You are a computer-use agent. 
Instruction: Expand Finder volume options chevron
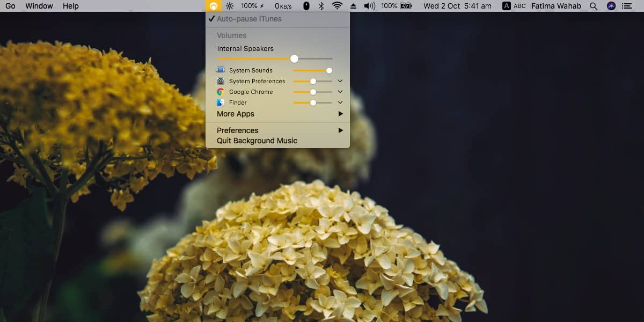pyautogui.click(x=340, y=103)
